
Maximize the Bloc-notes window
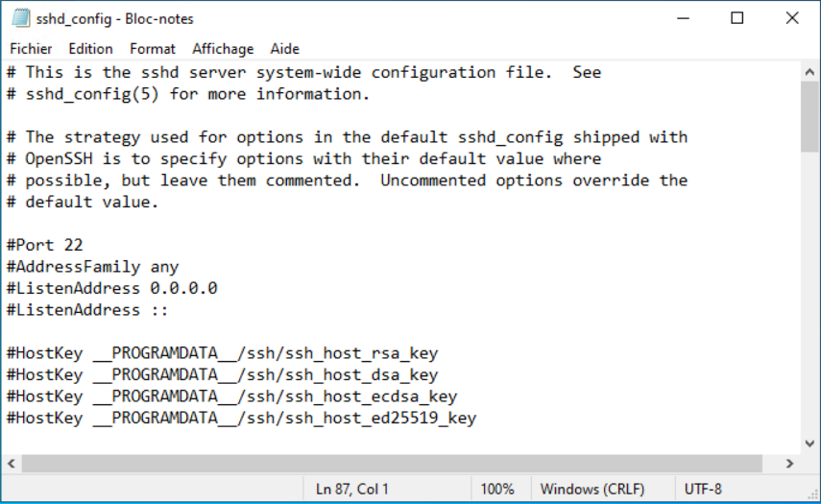736,18
